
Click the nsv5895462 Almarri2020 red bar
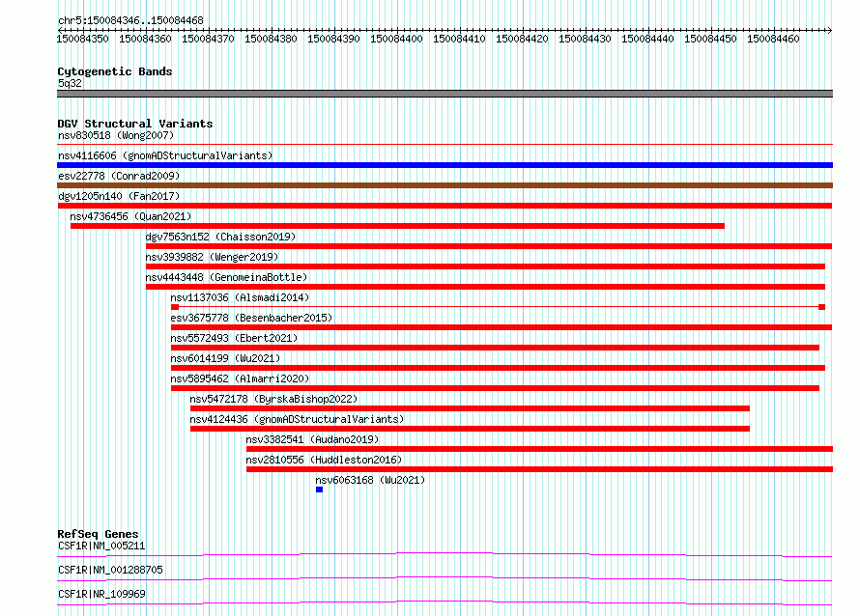pyautogui.click(x=495, y=388)
